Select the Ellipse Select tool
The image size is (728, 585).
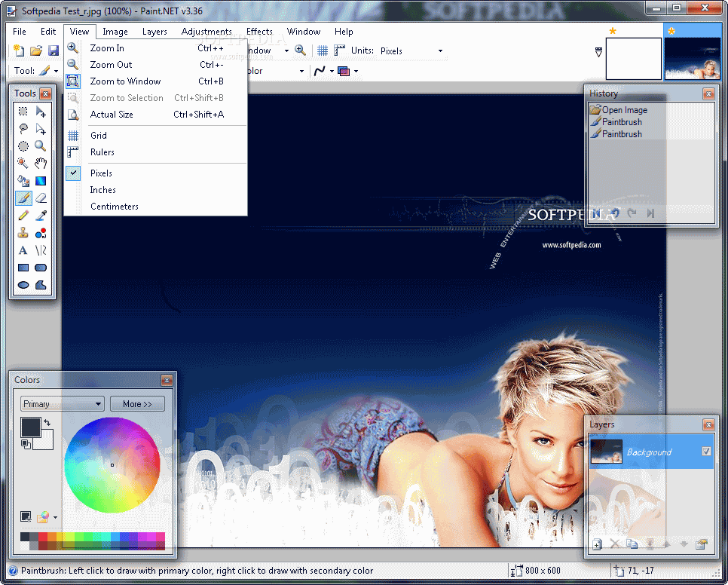point(23,145)
